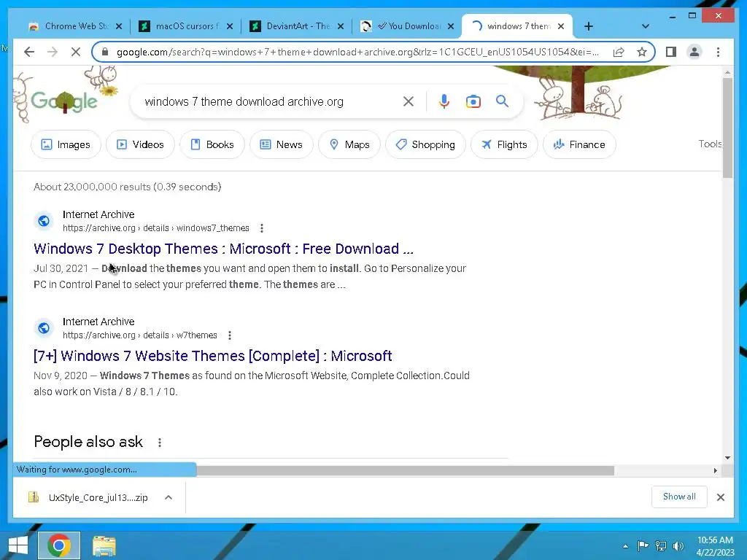
Task: Filter results by News
Action: 281,144
